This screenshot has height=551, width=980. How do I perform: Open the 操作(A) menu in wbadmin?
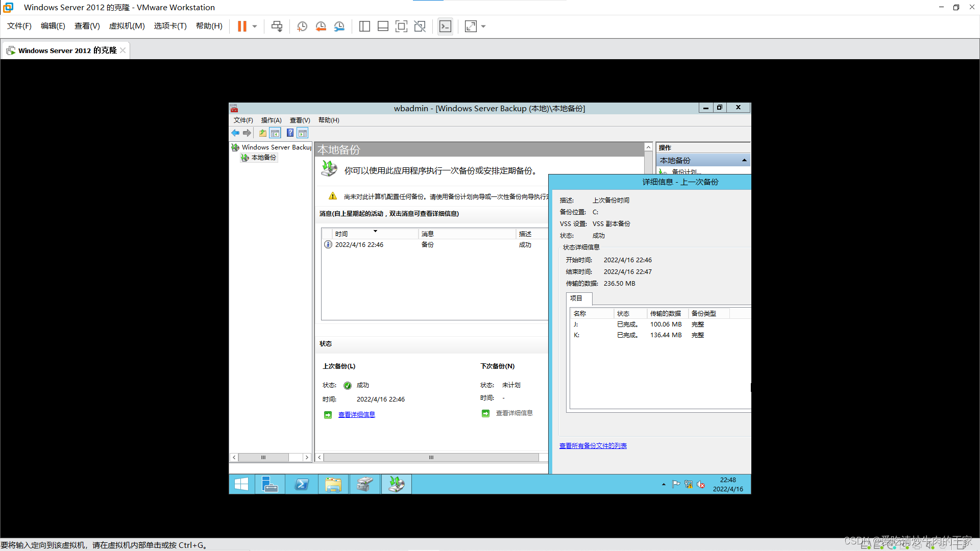pyautogui.click(x=271, y=120)
